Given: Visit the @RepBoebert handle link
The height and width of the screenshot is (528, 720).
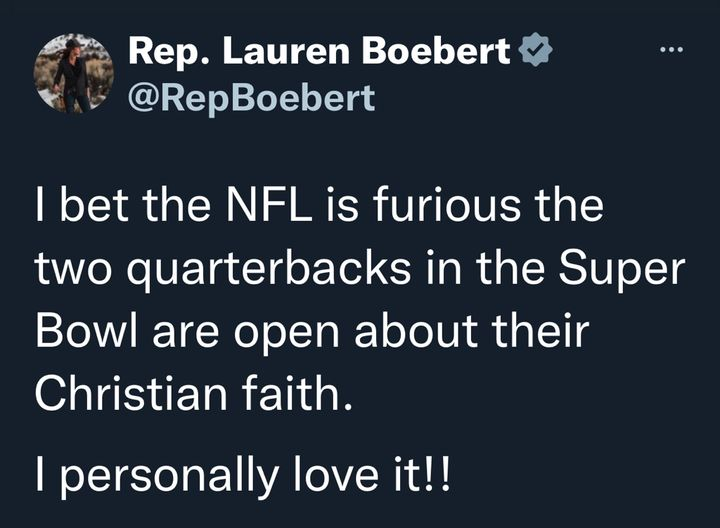Looking at the screenshot, I should [252, 98].
